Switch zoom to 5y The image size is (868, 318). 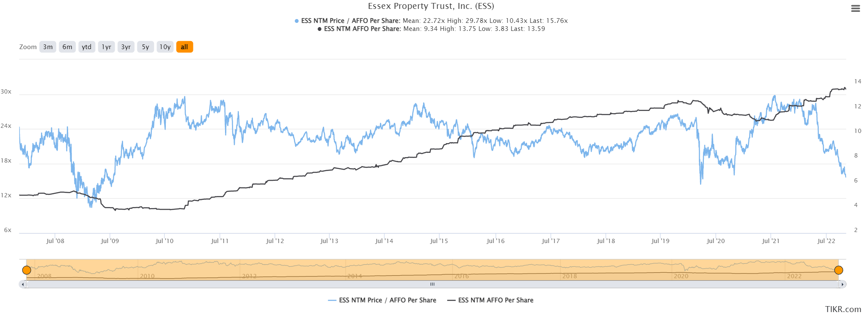click(146, 47)
